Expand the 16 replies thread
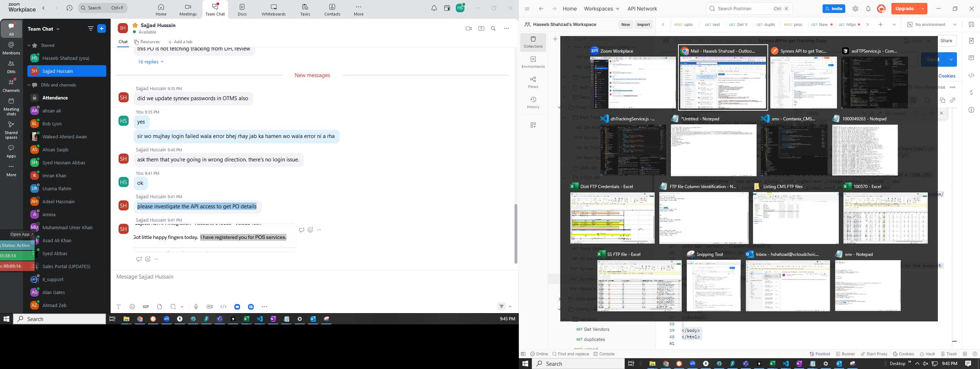 (151, 62)
